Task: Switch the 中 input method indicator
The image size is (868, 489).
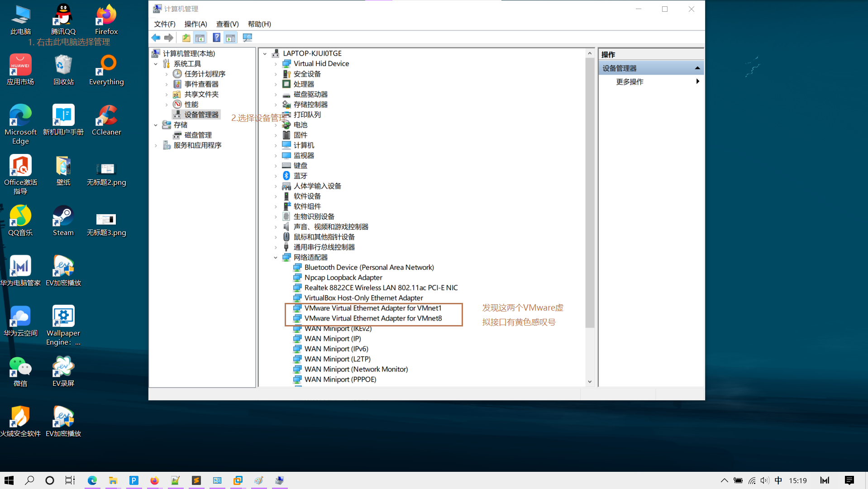Action: [778, 480]
